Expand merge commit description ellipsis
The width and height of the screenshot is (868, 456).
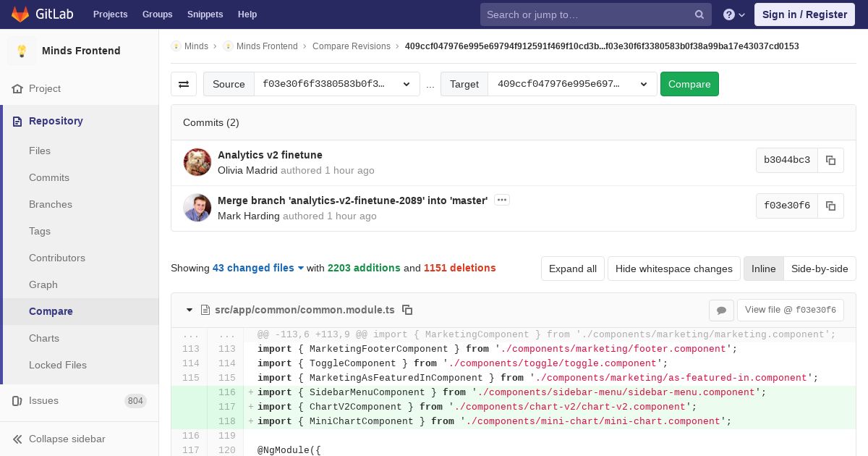[502, 200]
